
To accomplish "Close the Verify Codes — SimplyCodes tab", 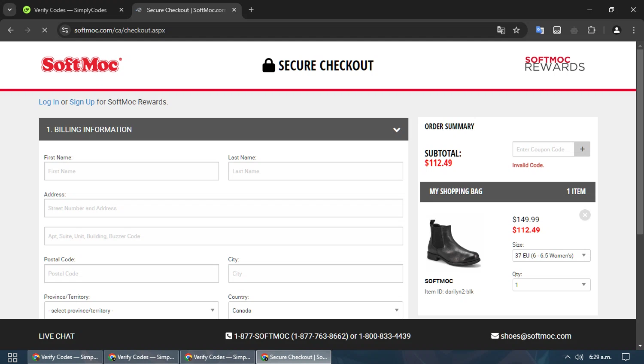I will [x=122, y=10].
